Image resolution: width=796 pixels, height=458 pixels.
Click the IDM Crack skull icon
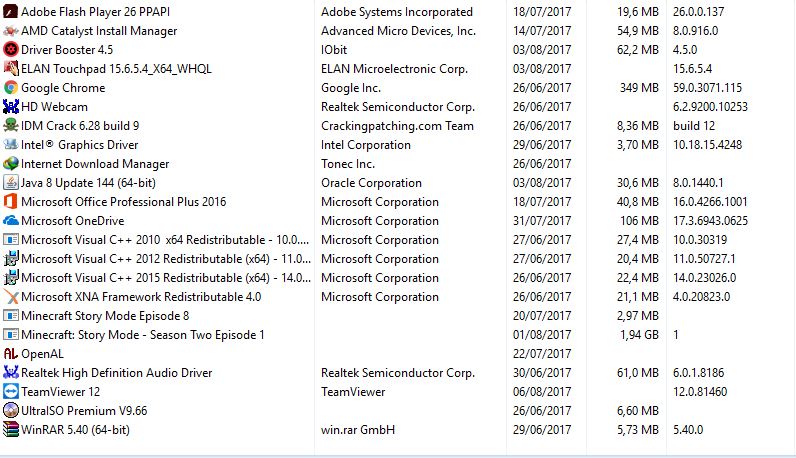11,126
